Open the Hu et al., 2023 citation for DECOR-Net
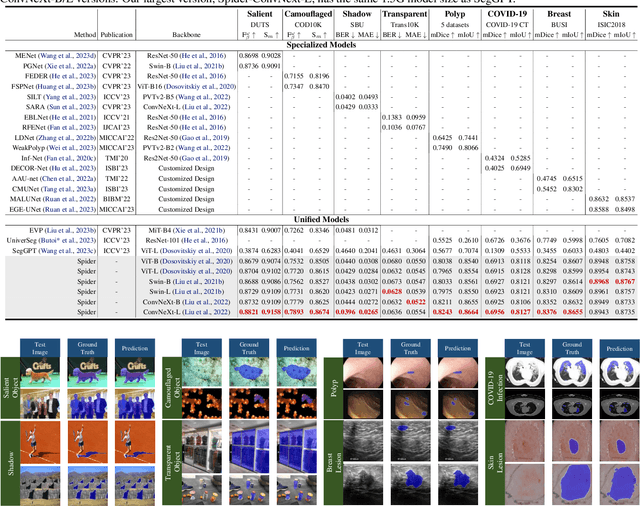Screen dimensions: 640x506 [x=73, y=168]
